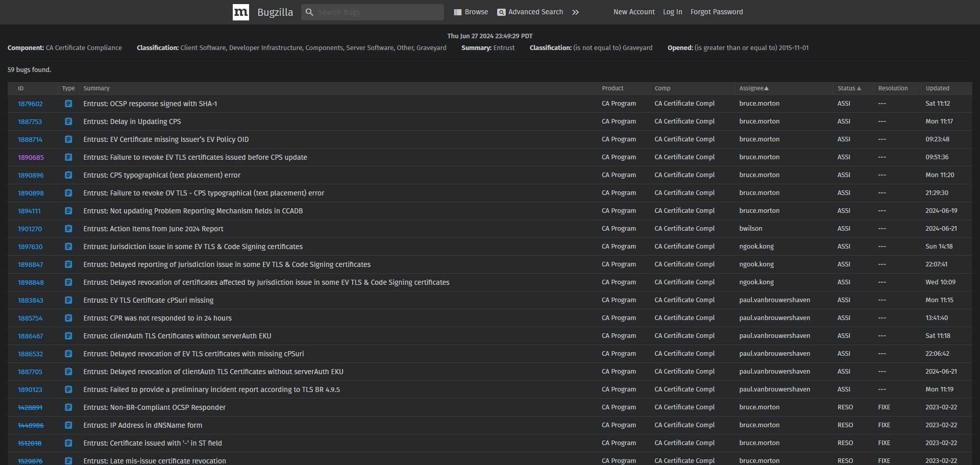Expand the more links chevron in header
The width and height of the screenshot is (980, 465).
(576, 12)
